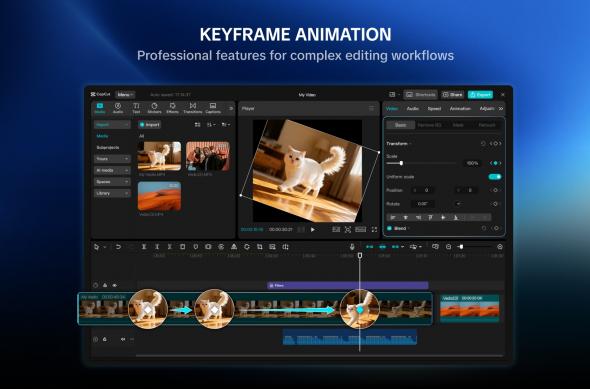Open the layout dropdown in title bar
This screenshot has width=590, height=389.
click(394, 95)
